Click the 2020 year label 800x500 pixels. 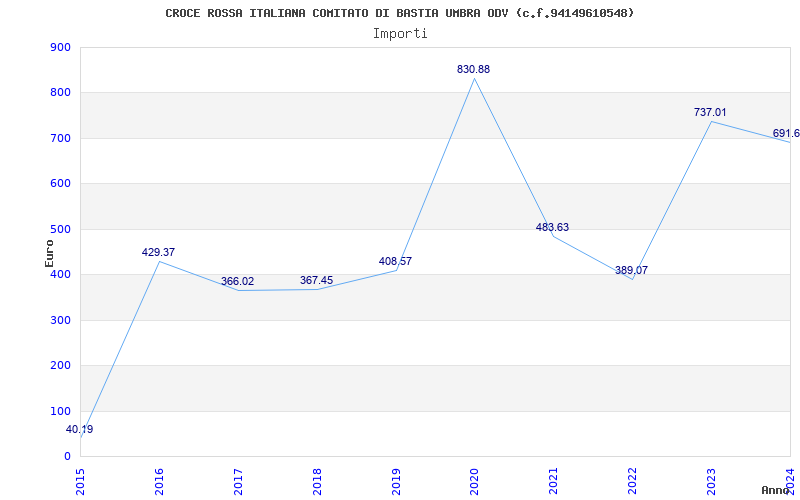coord(475,481)
